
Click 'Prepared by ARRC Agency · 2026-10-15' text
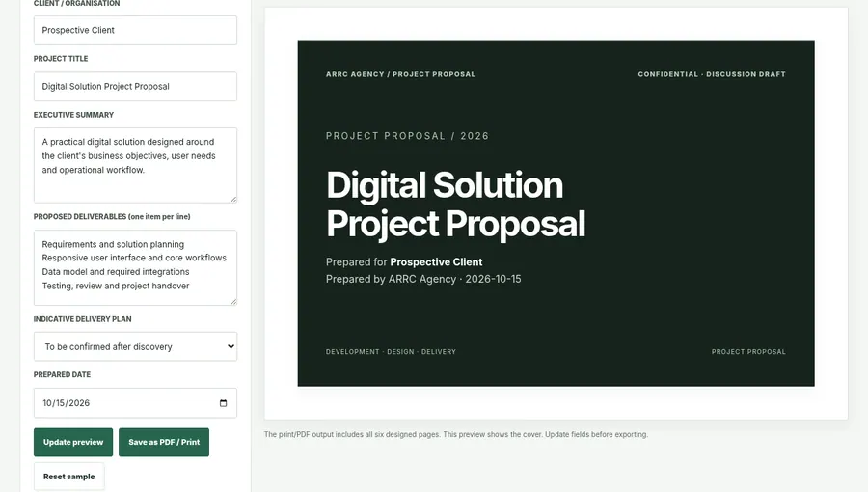423,279
